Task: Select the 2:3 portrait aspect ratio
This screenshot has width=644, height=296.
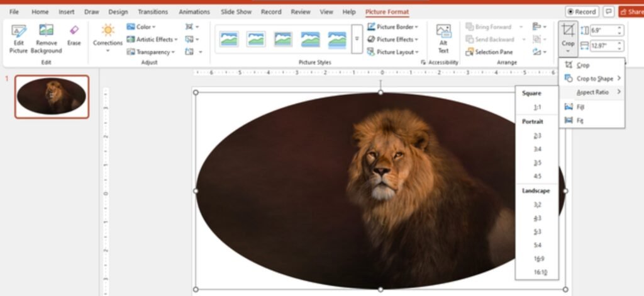Action: click(537, 135)
